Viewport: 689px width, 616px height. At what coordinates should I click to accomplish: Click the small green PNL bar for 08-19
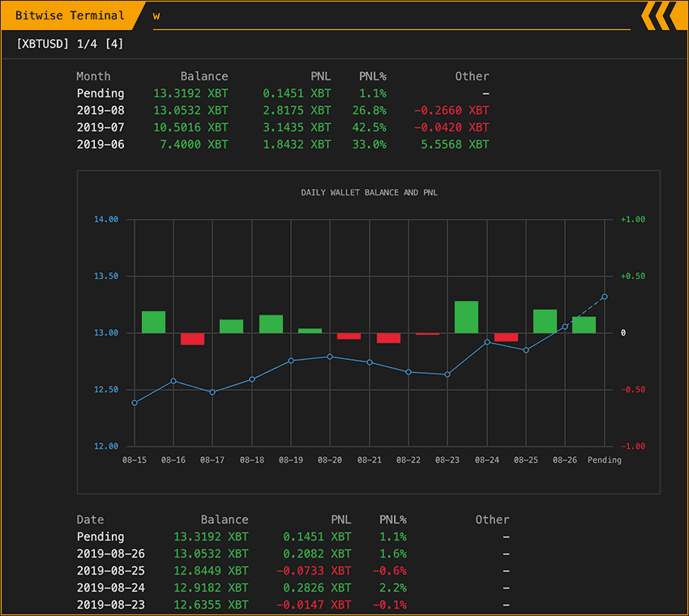310,331
